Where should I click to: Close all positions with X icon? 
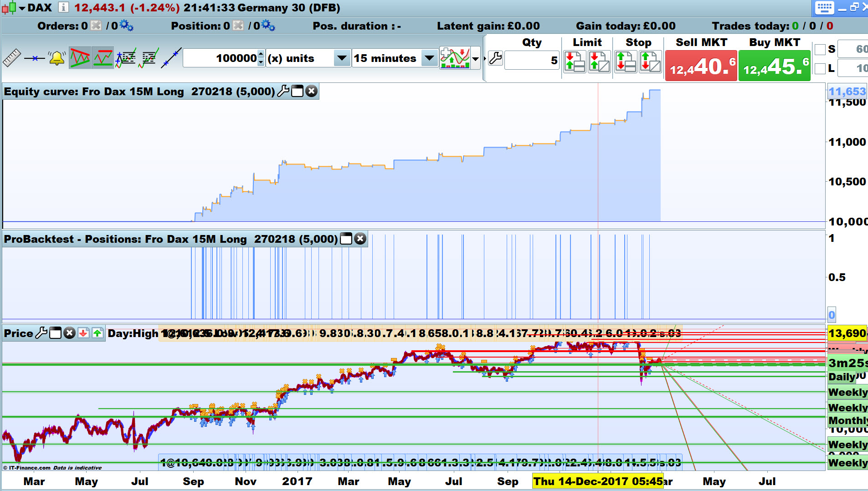coord(238,26)
